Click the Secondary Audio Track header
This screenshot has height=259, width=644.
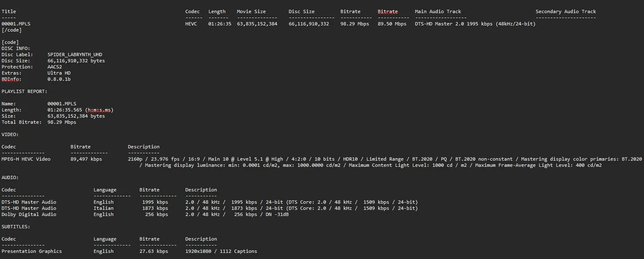[x=566, y=11]
